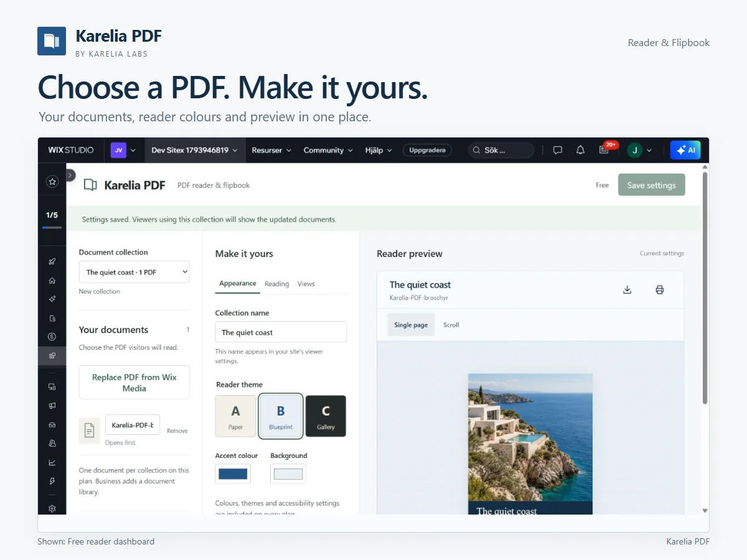Click the quiet coast cover thumbnail

tap(530, 444)
